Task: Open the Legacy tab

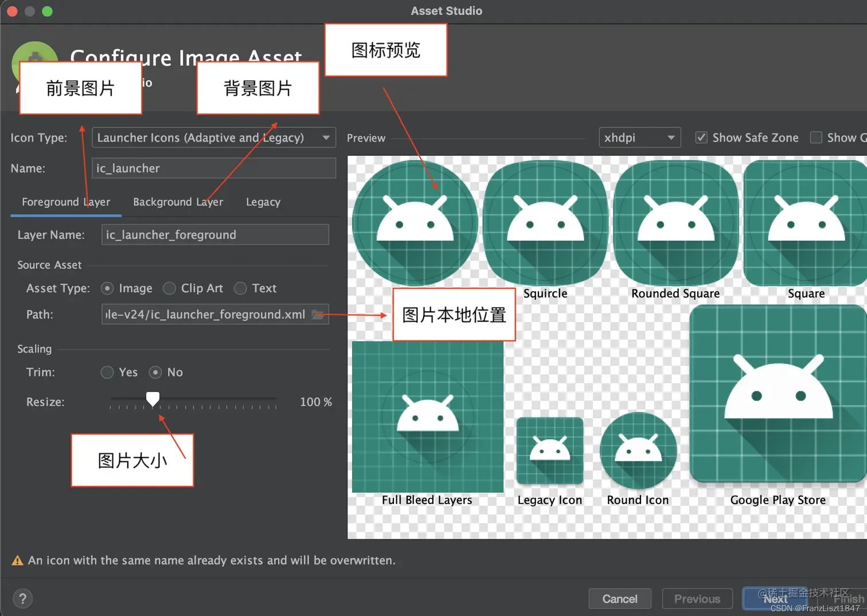Action: [x=263, y=202]
